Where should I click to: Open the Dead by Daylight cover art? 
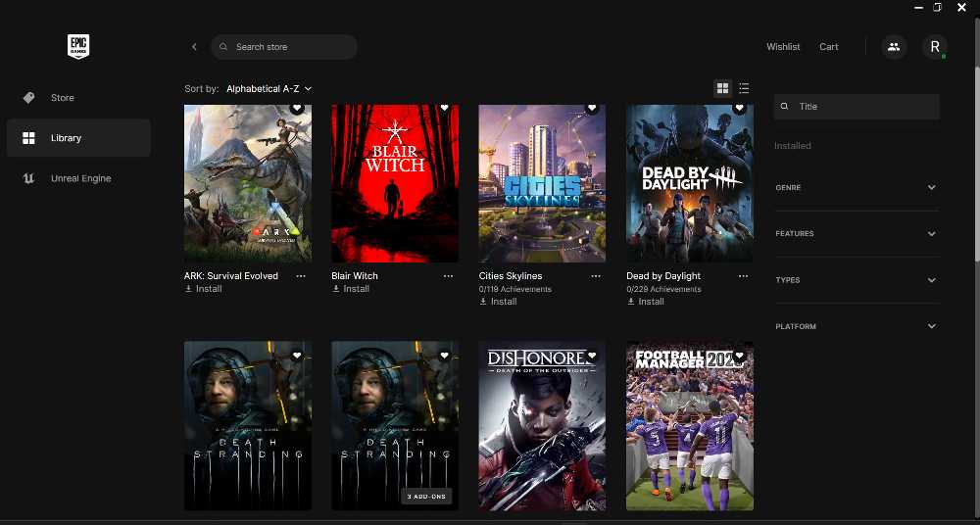(x=690, y=184)
